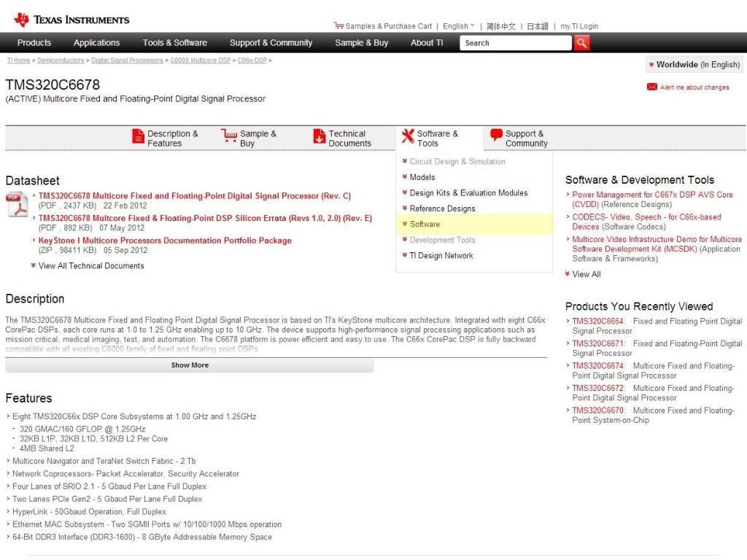Open the Sample & Buy top menu
This screenshot has height=560, width=747.
[362, 43]
